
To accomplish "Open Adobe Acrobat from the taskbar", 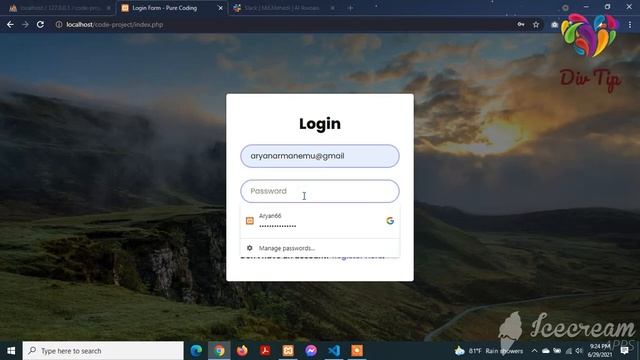I will click(265, 351).
